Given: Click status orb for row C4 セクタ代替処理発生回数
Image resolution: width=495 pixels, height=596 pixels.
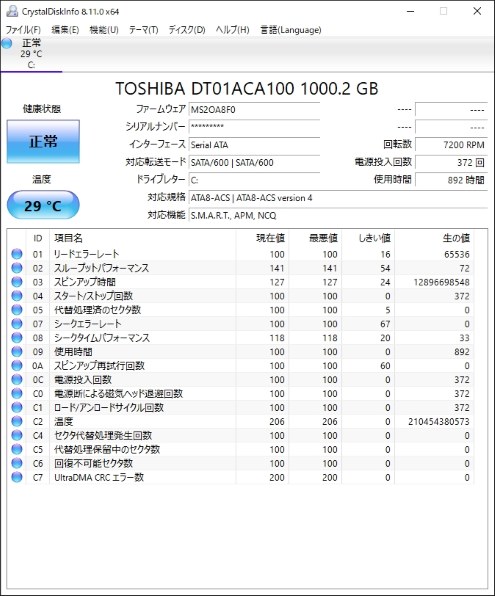Looking at the screenshot, I should 17,435.
